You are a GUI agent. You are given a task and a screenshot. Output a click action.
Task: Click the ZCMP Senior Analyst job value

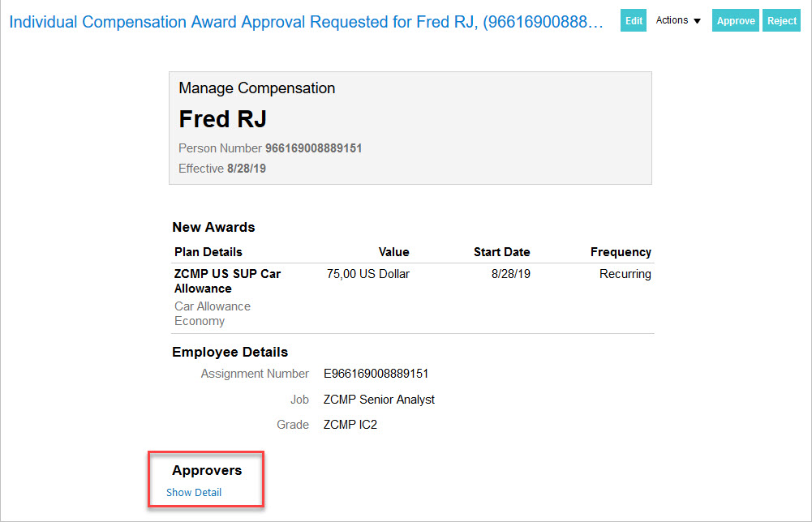pos(379,399)
